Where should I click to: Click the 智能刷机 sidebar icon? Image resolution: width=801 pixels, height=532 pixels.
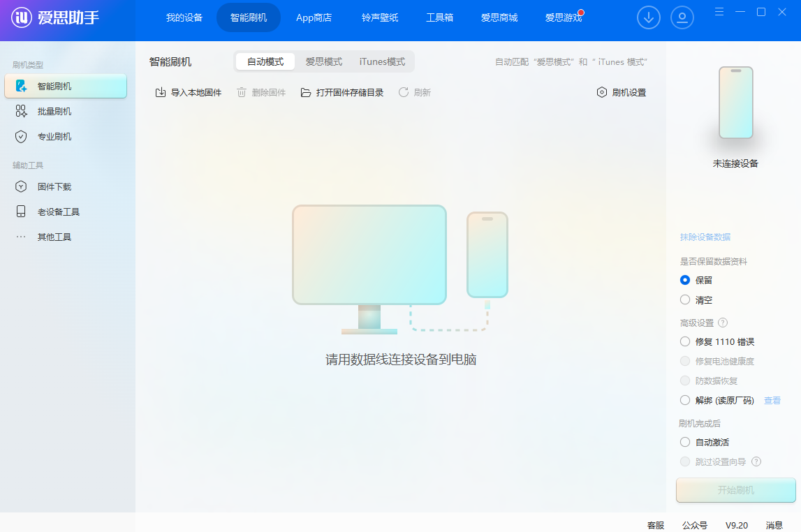pyautogui.click(x=21, y=86)
